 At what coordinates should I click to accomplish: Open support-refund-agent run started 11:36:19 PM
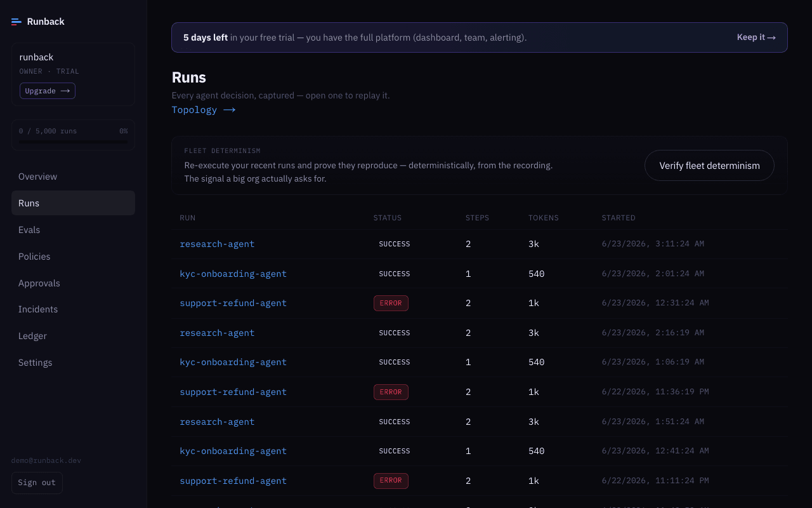pos(233,392)
